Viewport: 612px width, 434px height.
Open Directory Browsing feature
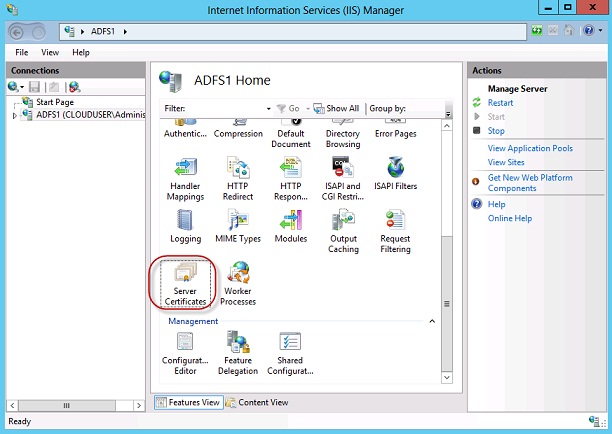[x=343, y=134]
